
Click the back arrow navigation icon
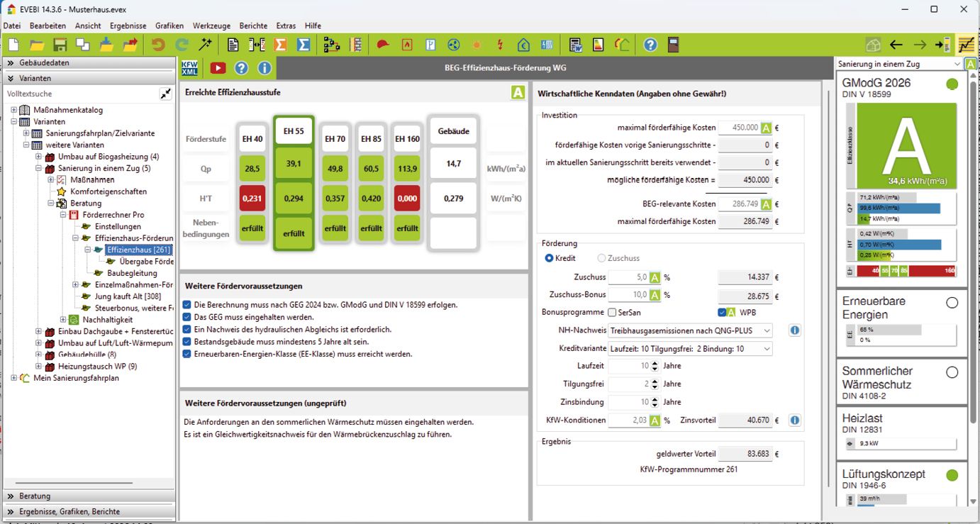point(896,45)
